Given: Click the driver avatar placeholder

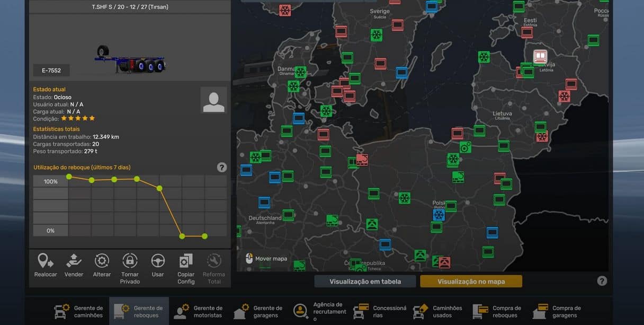Looking at the screenshot, I should coord(213,100).
